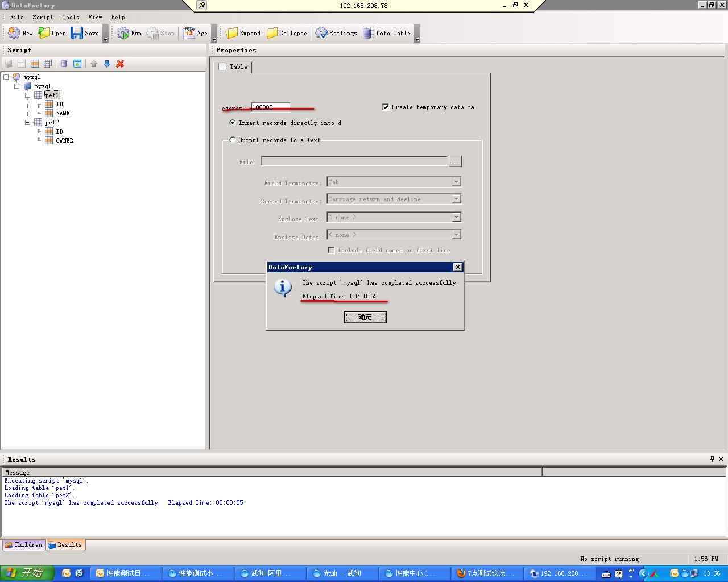Click the New script toolbar button
This screenshot has width=728, height=582.
pyautogui.click(x=20, y=33)
